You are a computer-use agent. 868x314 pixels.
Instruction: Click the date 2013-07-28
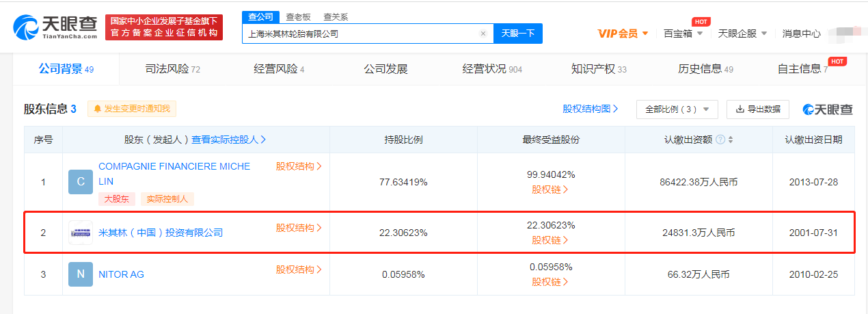tap(813, 182)
